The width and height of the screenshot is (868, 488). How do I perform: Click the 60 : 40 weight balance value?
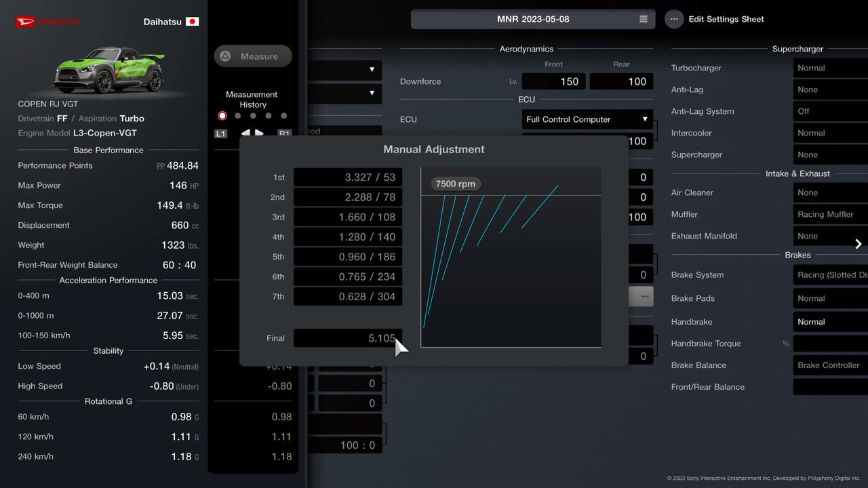click(x=179, y=265)
